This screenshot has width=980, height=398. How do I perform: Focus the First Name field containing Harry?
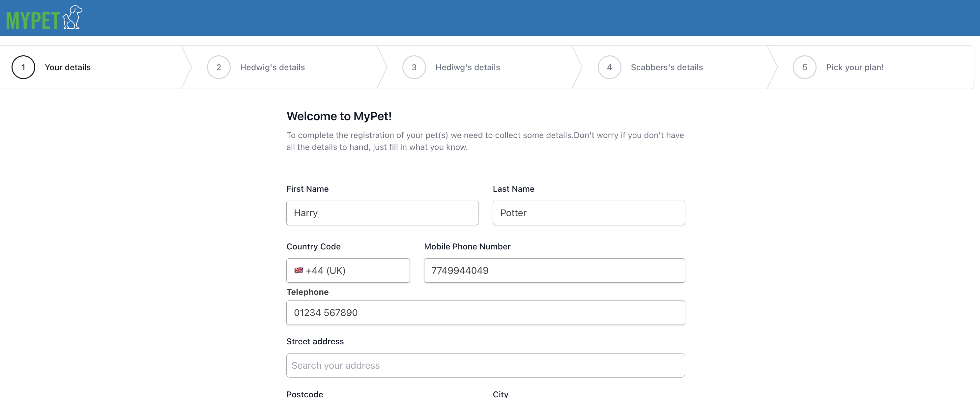(382, 213)
